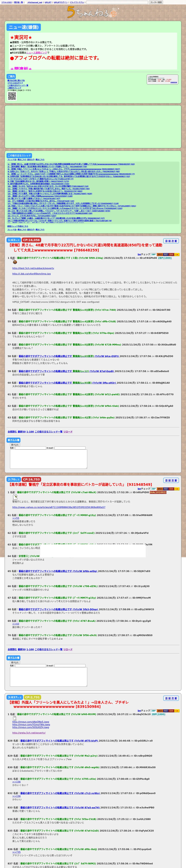
Task: Click the CP:2,731 badge
Action: [x=32, y=697]
